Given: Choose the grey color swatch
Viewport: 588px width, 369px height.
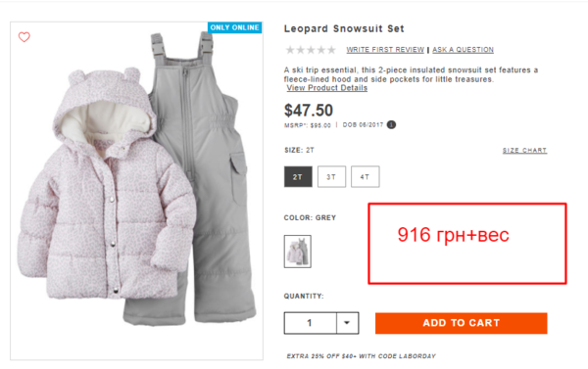Looking at the screenshot, I should (x=297, y=252).
